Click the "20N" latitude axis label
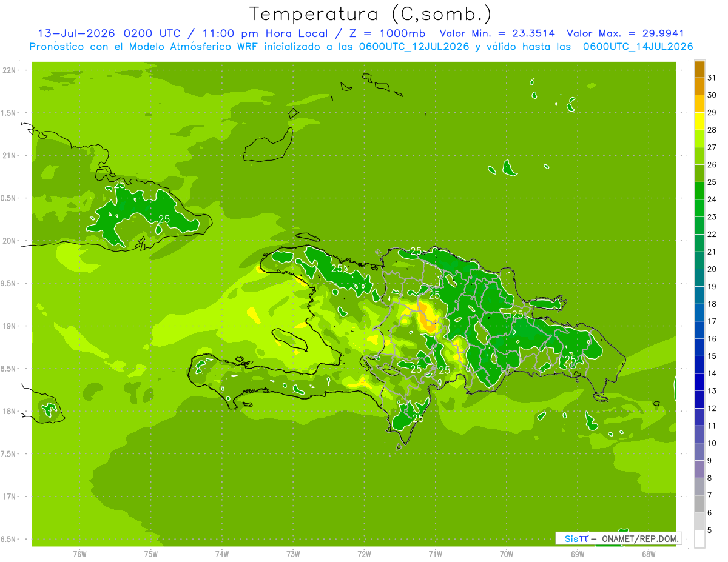The image size is (728, 562). [x=10, y=241]
